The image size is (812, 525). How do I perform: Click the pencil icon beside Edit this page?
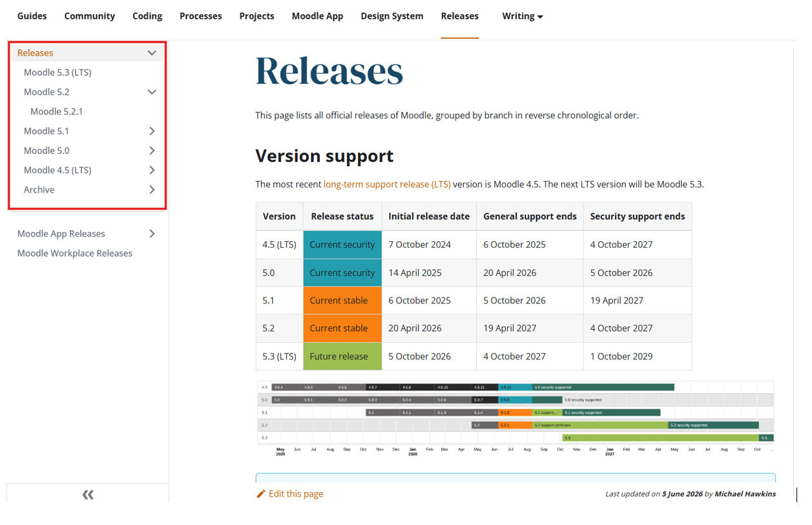[261, 494]
